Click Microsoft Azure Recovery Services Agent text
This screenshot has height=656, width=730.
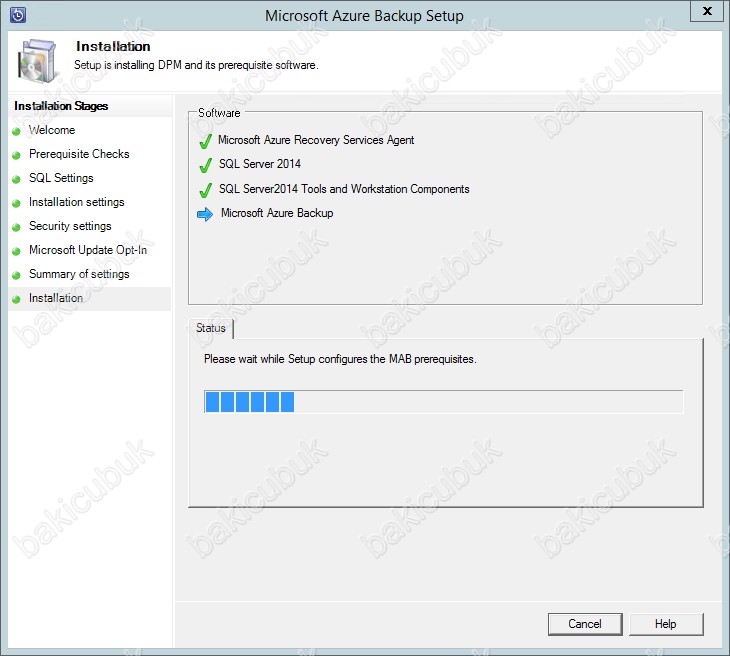(316, 140)
